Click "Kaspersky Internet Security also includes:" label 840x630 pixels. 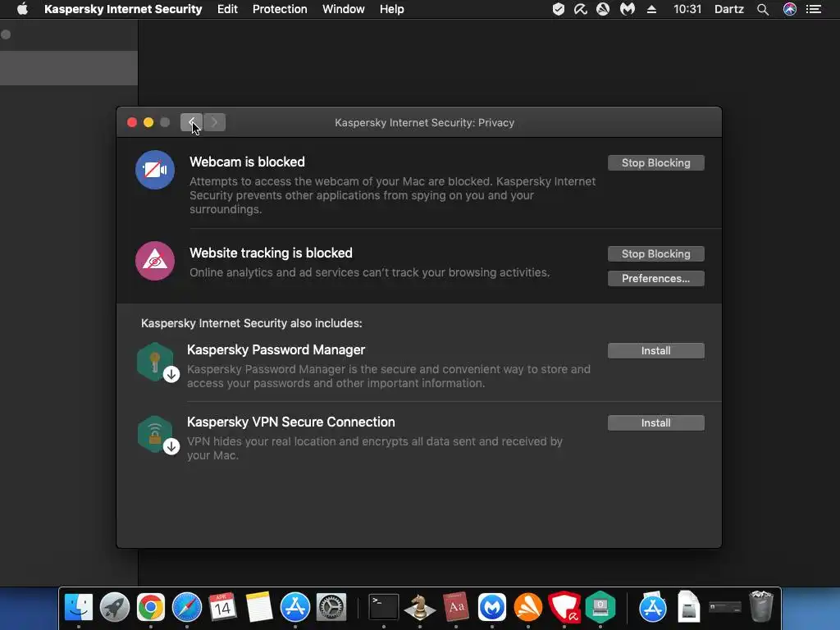[x=251, y=323]
